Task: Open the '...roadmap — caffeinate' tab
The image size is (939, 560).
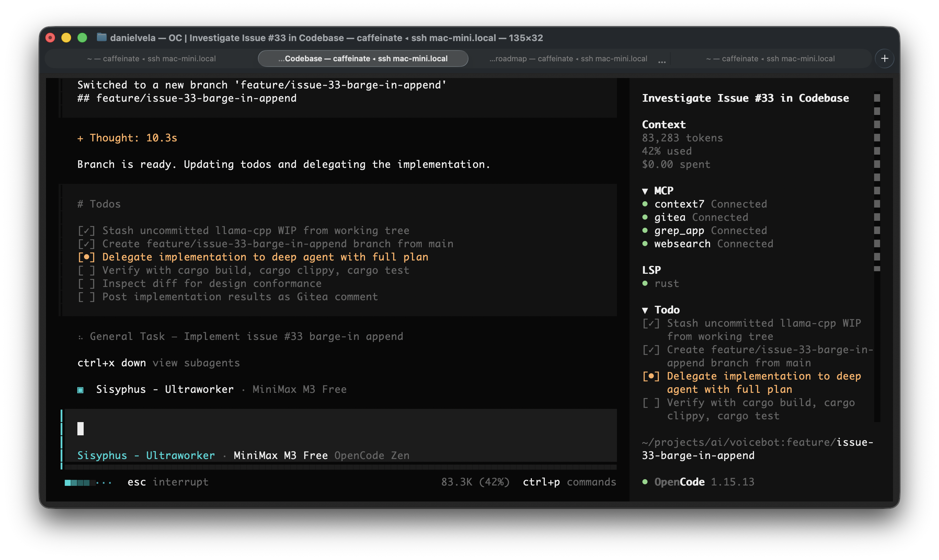Action: [568, 59]
